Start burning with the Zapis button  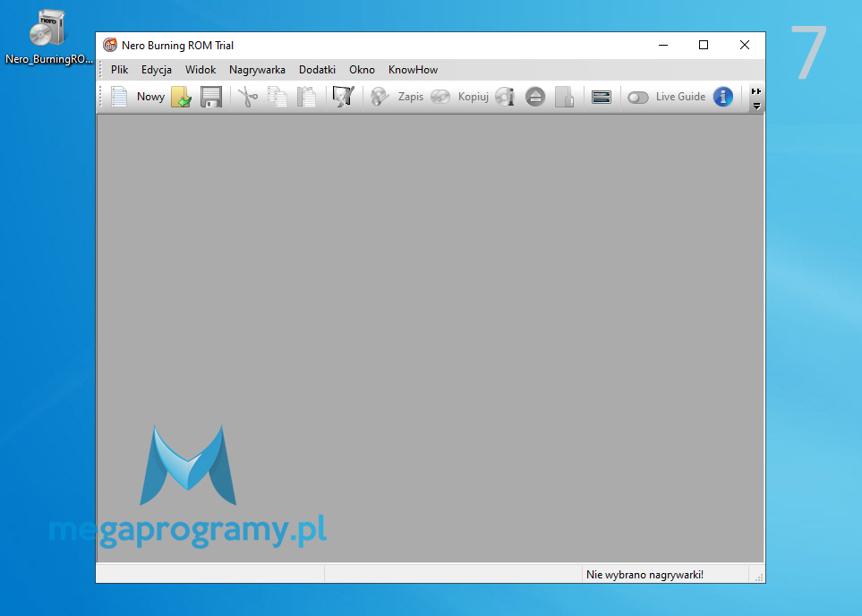point(397,97)
